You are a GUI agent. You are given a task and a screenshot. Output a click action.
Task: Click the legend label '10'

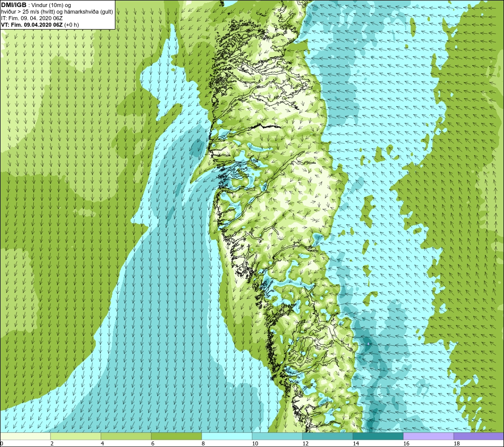255,444
